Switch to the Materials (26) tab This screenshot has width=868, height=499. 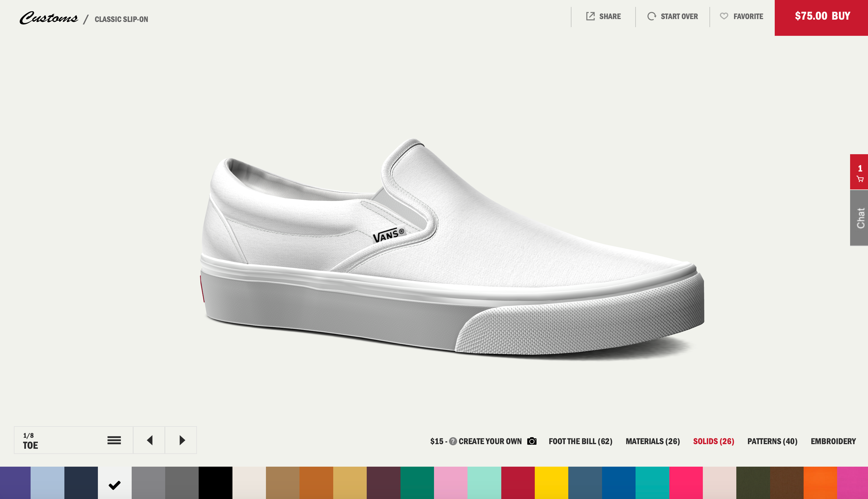click(x=653, y=441)
